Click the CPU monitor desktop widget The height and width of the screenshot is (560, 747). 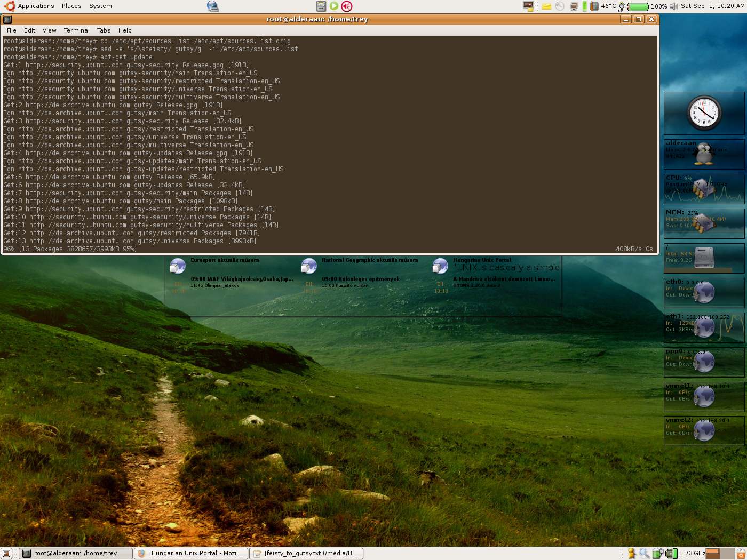tap(704, 189)
